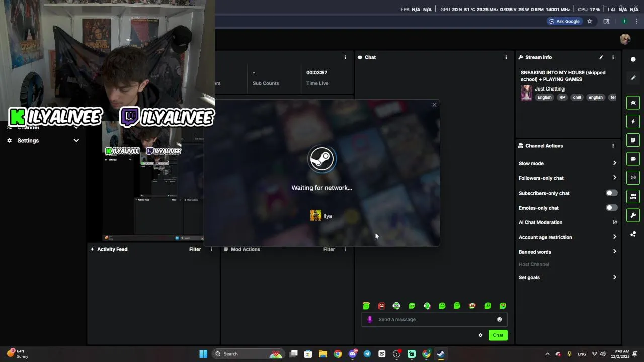
Task: Expand Banned words settings
Action: pyautogui.click(x=614, y=252)
